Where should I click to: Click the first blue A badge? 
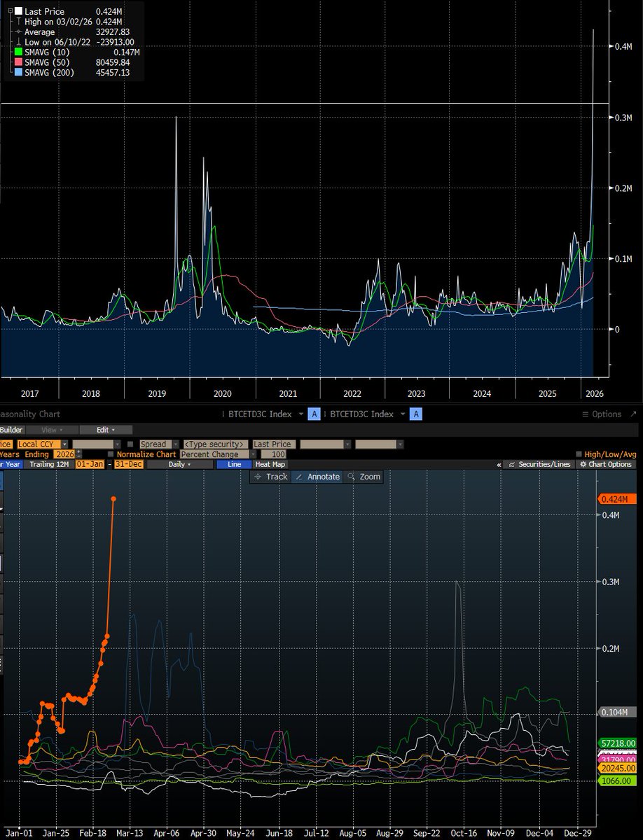coord(314,414)
